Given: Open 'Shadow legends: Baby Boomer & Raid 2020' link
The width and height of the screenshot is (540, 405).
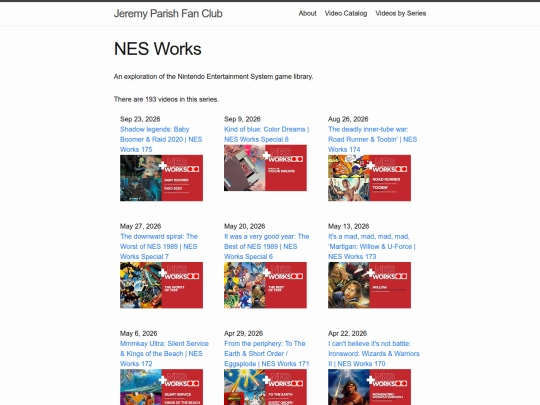Looking at the screenshot, I should (161, 139).
